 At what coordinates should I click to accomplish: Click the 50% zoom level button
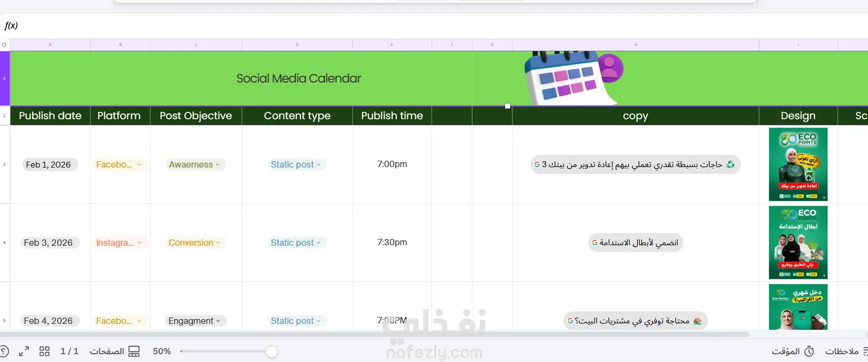(162, 351)
